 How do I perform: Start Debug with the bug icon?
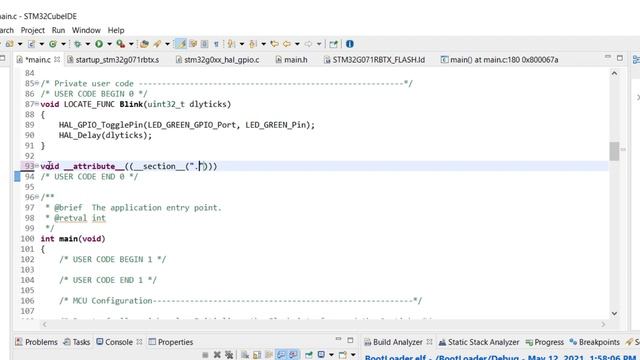pyautogui.click(x=78, y=44)
